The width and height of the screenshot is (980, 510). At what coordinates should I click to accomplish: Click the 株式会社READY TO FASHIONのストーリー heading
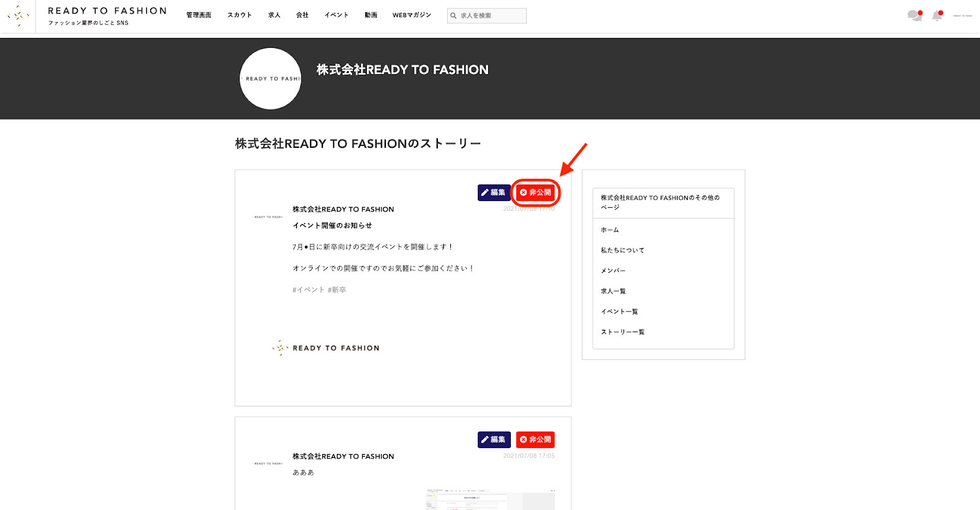(358, 144)
